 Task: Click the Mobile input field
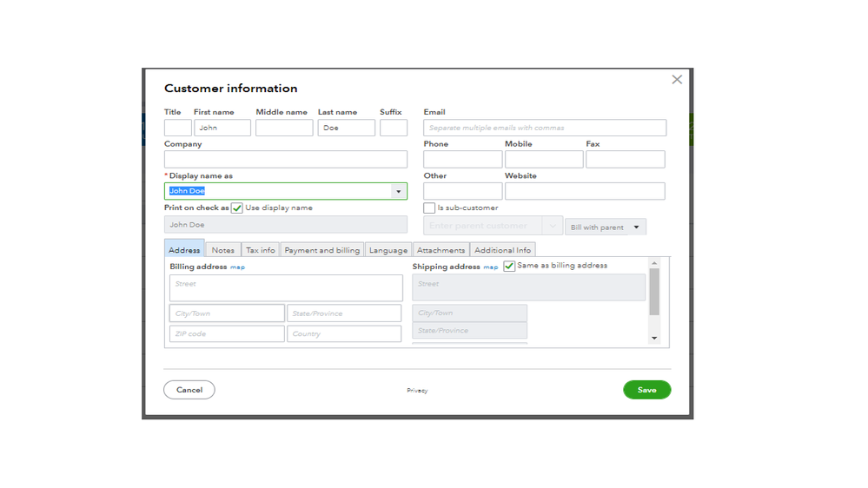tap(544, 160)
